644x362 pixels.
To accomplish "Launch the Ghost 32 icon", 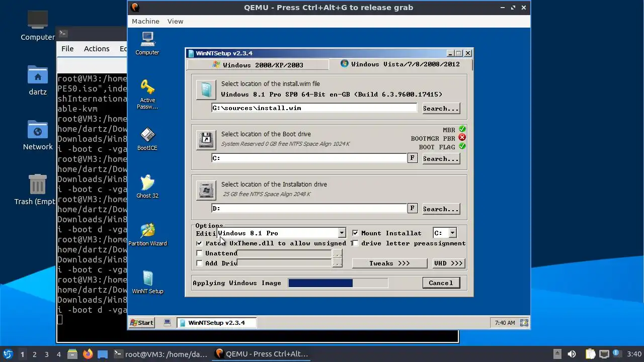I will tap(147, 187).
